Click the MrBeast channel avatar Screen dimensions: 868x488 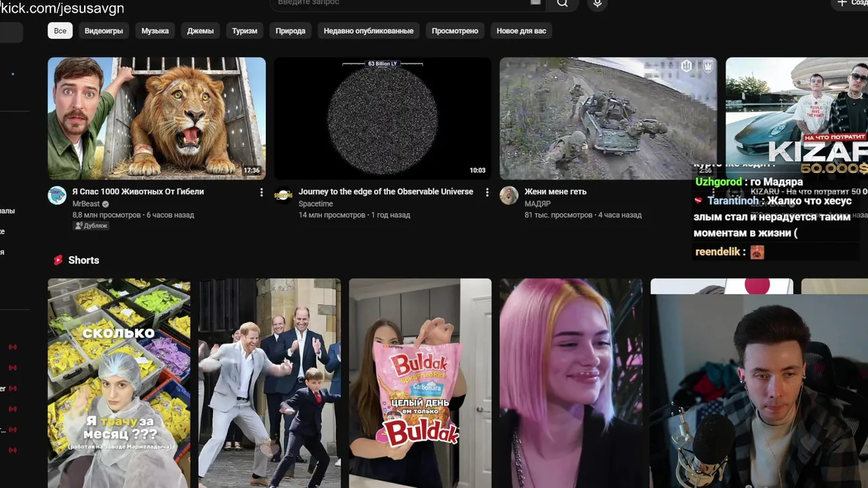[x=57, y=195]
